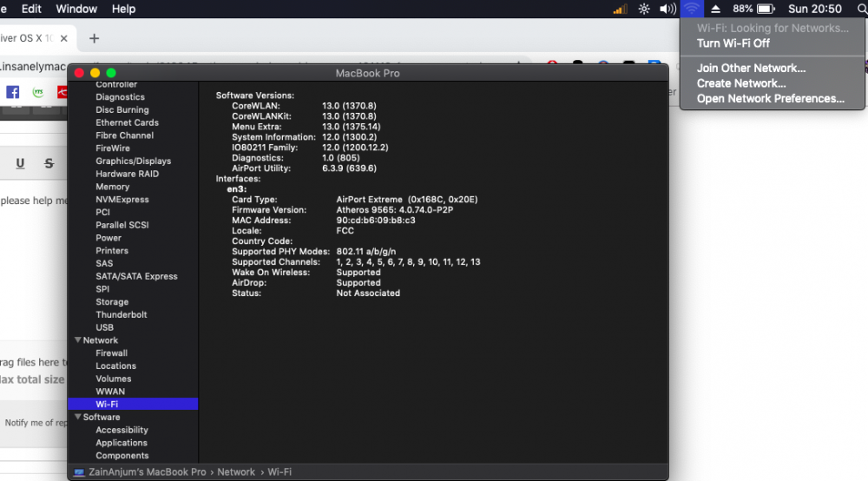Collapse the Network section triangle
The height and width of the screenshot is (481, 868).
77,339
